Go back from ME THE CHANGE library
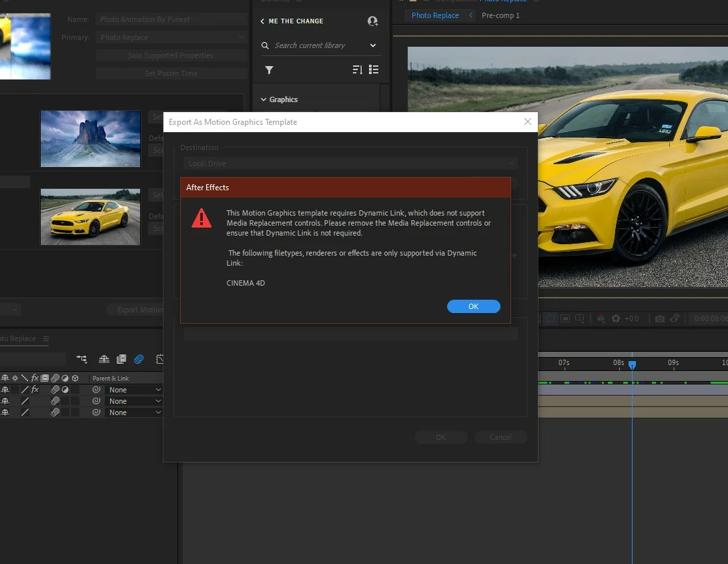 (262, 21)
